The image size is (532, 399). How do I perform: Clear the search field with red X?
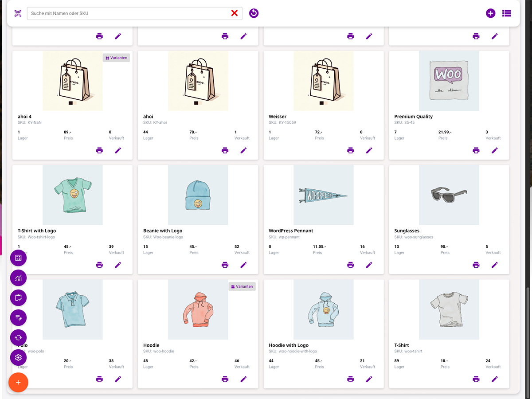(234, 13)
